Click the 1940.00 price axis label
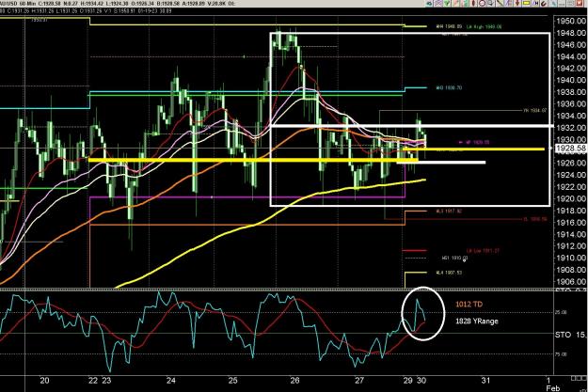Screen dimensions: 588x392 (571, 80)
